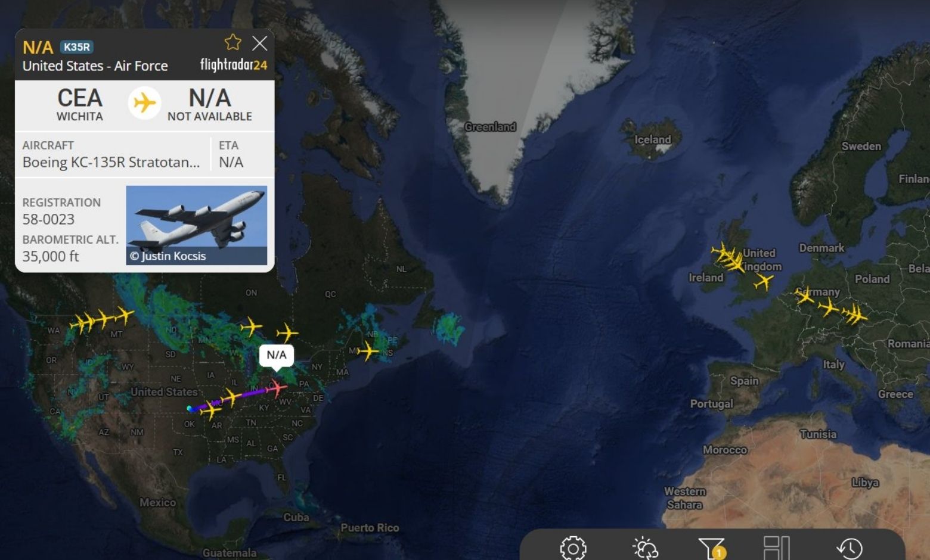The width and height of the screenshot is (930, 560).
Task: Click the K35R aircraft type badge
Action: point(76,47)
